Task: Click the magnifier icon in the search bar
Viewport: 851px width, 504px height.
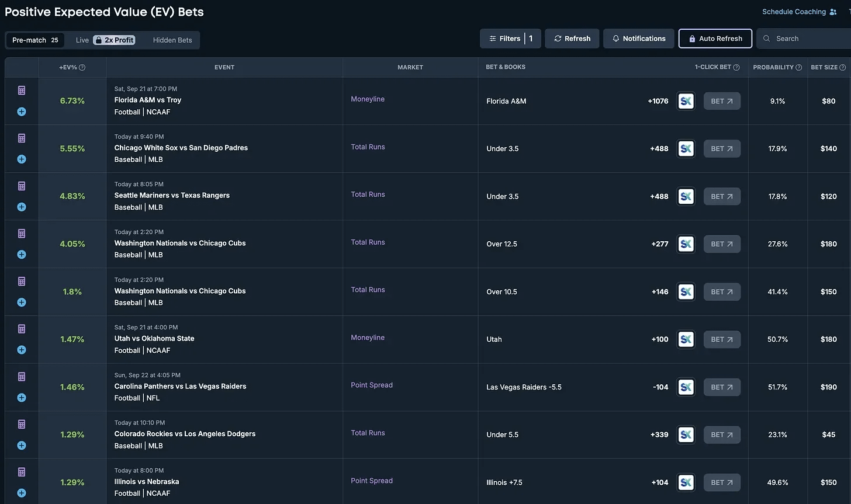Action: pyautogui.click(x=766, y=38)
